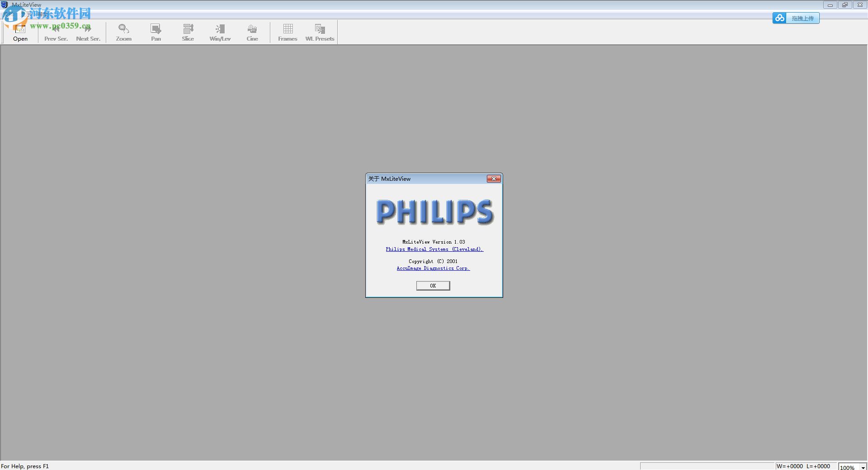Close the 关于 MxLiteView dialog
868x470 pixels.
coord(494,179)
